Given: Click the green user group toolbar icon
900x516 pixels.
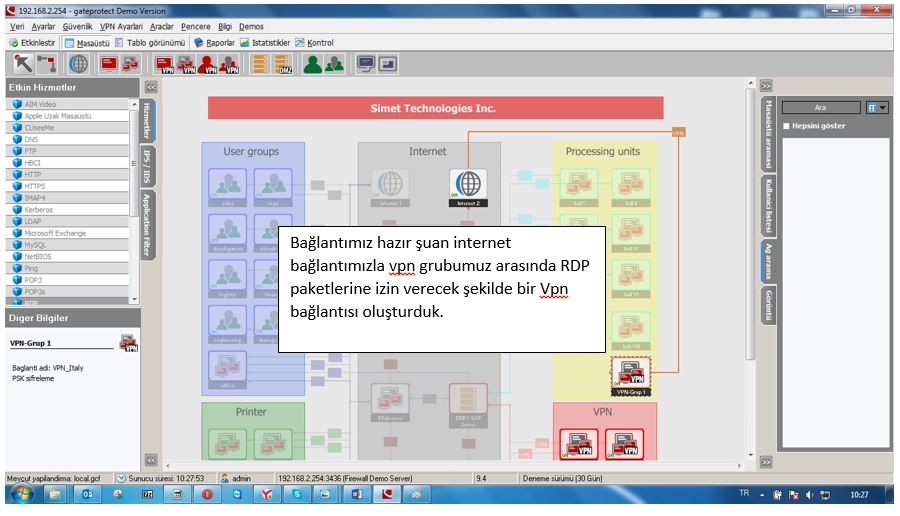Looking at the screenshot, I should (334, 64).
